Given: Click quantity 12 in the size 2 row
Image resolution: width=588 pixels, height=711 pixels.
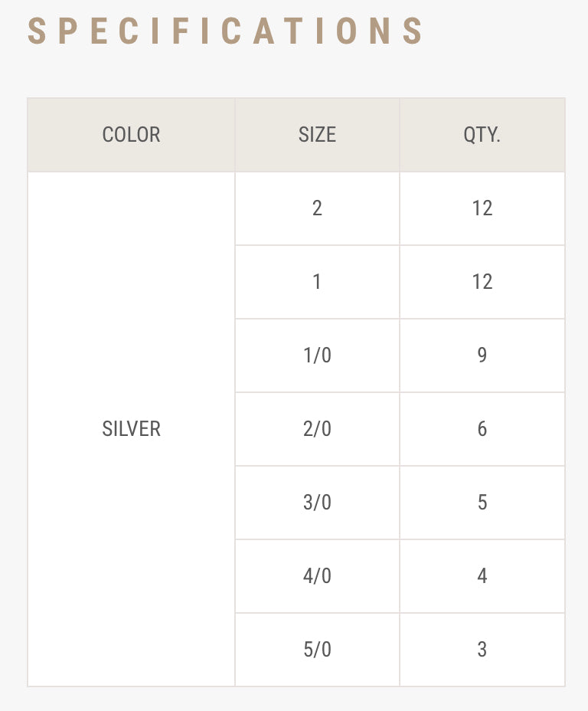Looking at the screenshot, I should pyautogui.click(x=482, y=208).
